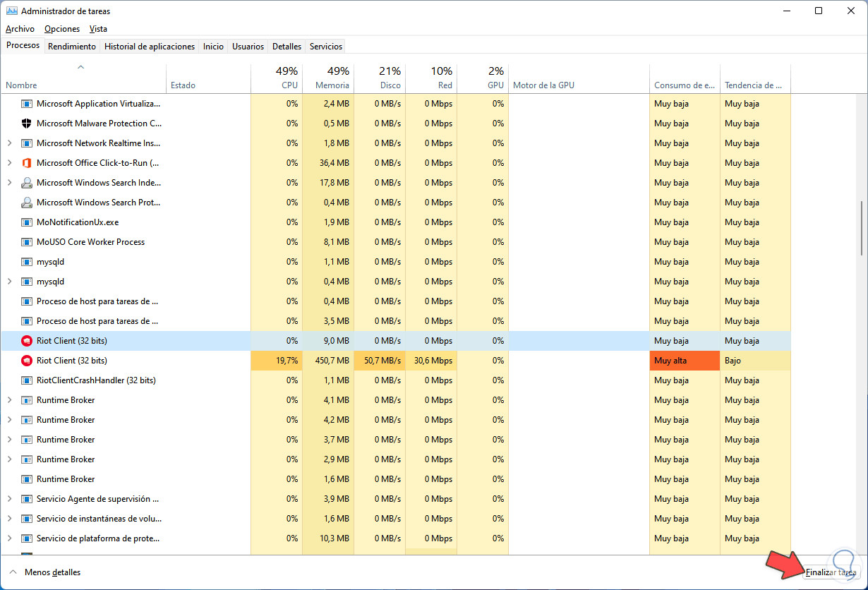Viewport: 868px width, 590px height.
Task: Click the RiotClientCrashHandler process icon
Action: 27,380
